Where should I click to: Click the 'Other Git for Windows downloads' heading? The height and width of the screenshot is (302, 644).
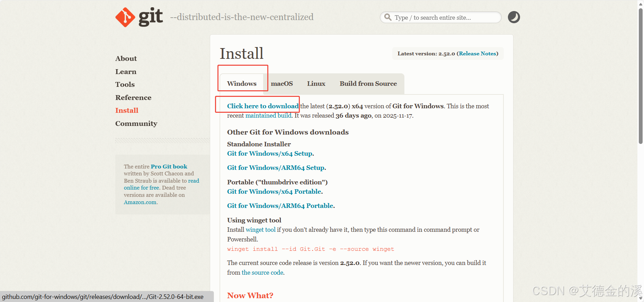click(288, 132)
